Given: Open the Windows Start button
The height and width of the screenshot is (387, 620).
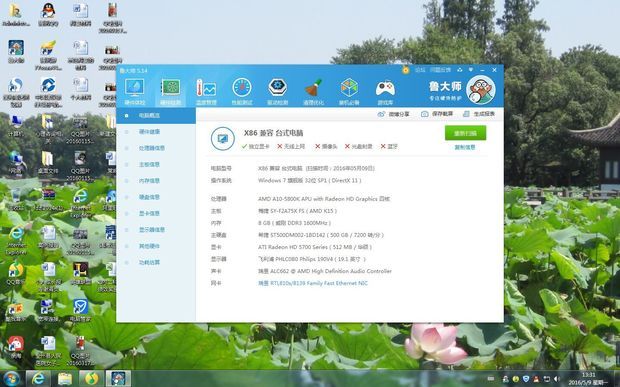Looking at the screenshot, I should 11,378.
